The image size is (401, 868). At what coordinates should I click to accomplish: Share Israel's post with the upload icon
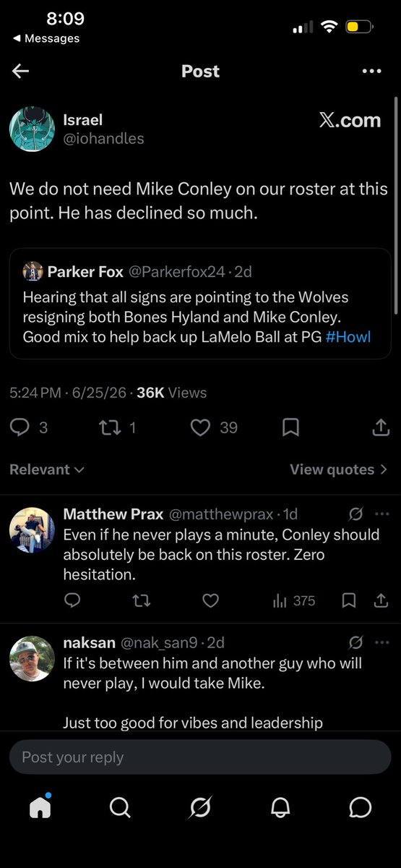coord(381,427)
